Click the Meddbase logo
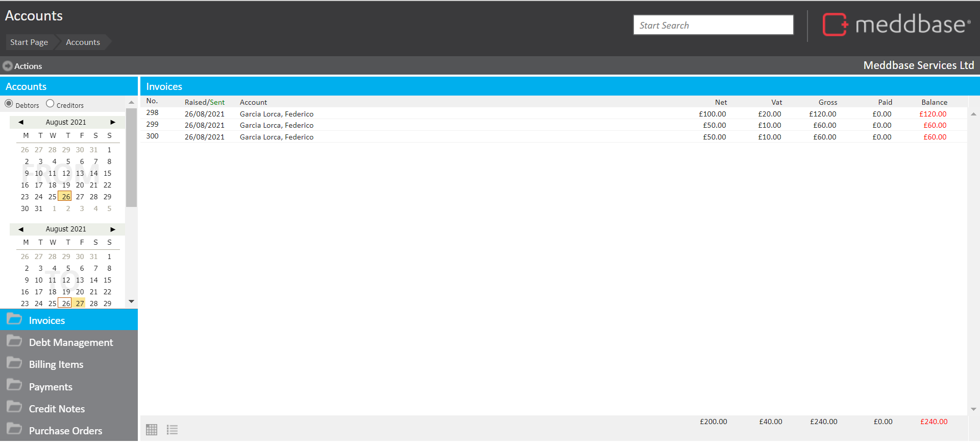The height and width of the screenshot is (443, 980). coord(896,25)
